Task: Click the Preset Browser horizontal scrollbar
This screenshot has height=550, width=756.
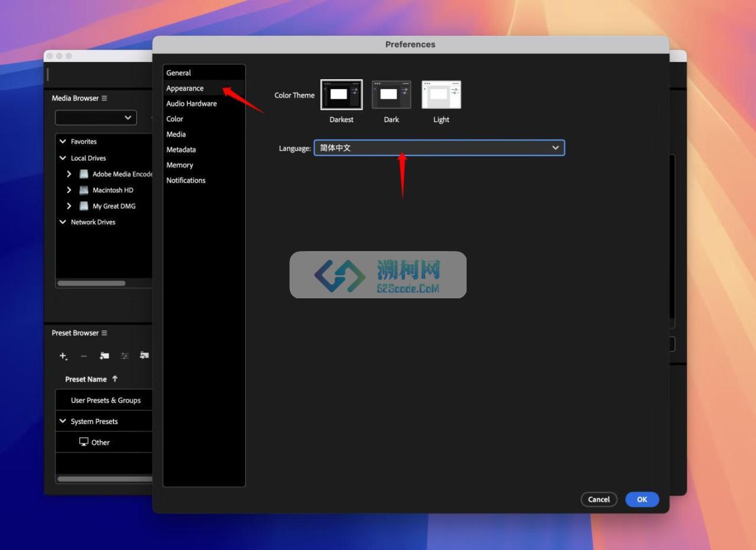Action: 105,479
